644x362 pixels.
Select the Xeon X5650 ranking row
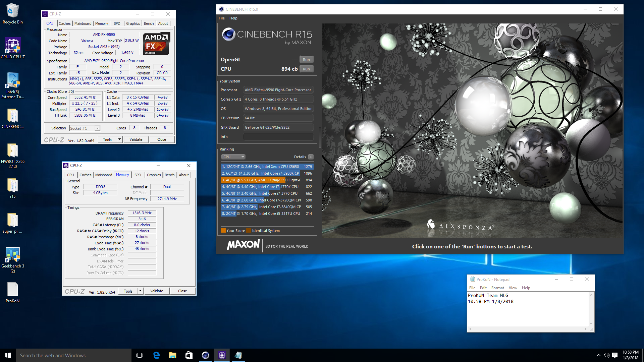point(267,167)
